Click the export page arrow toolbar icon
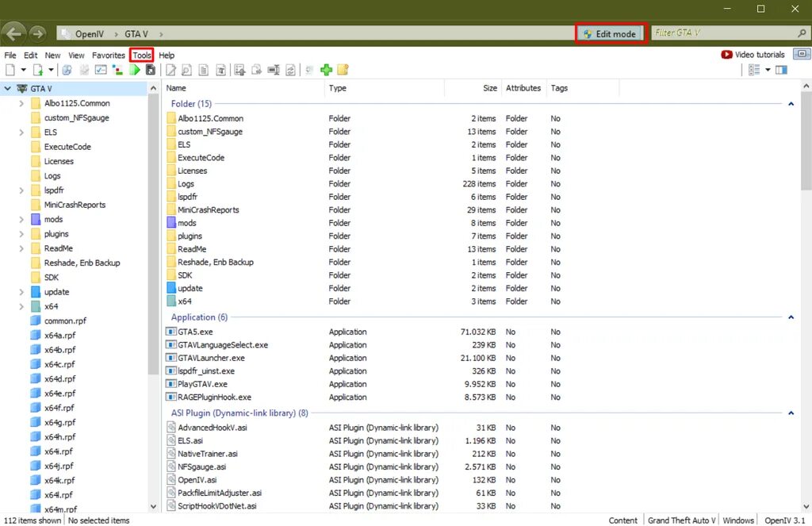The width and height of the screenshot is (812, 526). (x=256, y=70)
